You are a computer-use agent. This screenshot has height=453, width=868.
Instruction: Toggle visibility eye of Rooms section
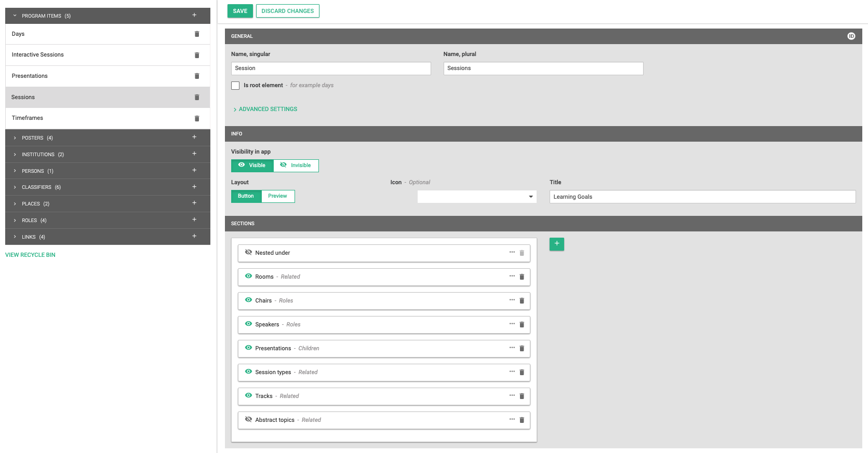(x=248, y=276)
